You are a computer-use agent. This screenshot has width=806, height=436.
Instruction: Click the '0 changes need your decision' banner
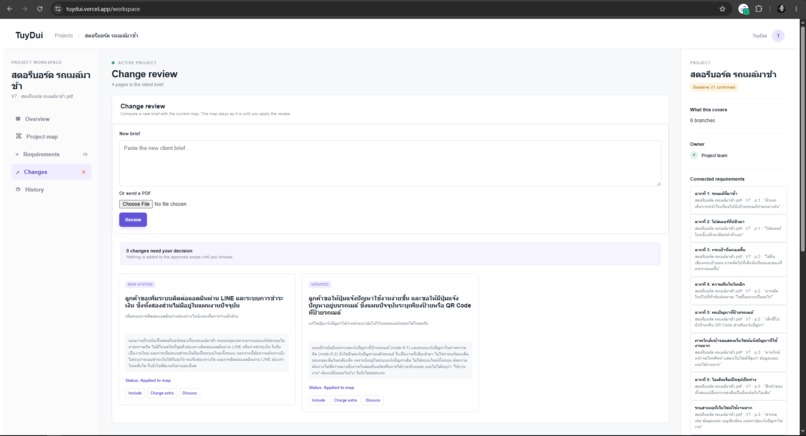pyautogui.click(x=390, y=253)
